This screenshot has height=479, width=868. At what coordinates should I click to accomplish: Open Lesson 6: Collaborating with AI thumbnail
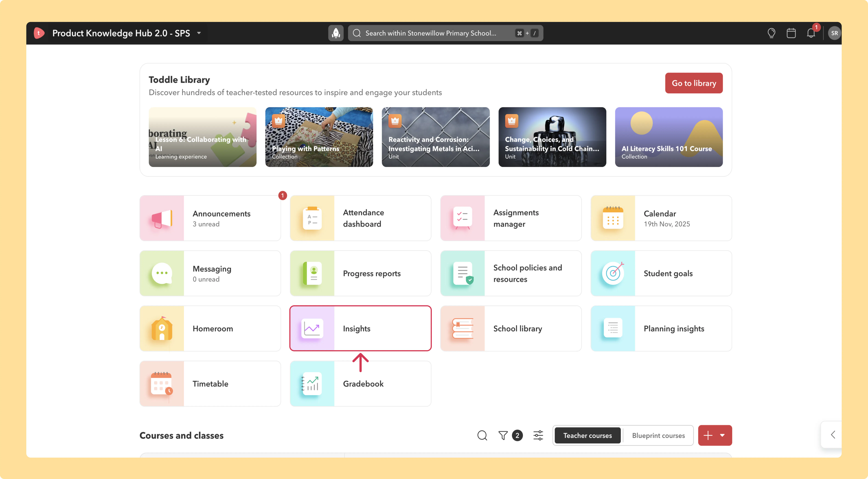tap(202, 137)
